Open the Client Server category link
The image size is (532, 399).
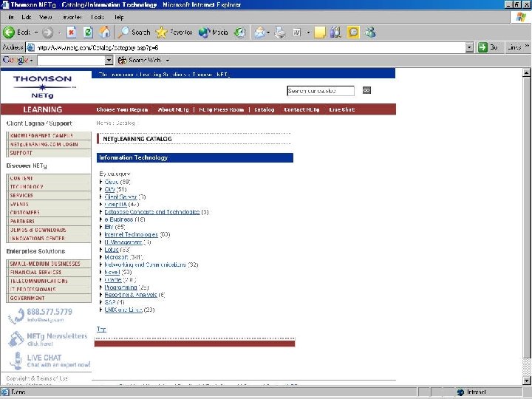point(120,197)
